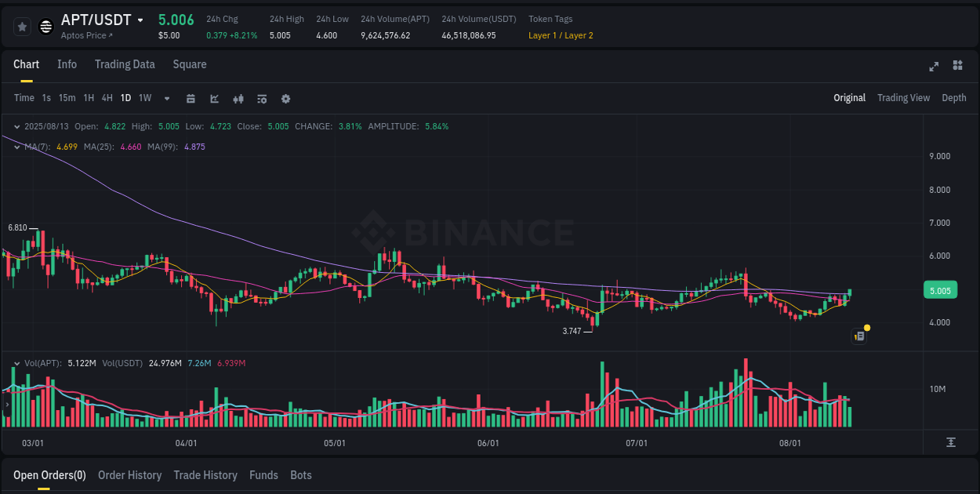Viewport: 980px width, 494px height.
Task: Open the indicators candlestick icon
Action: (x=238, y=98)
